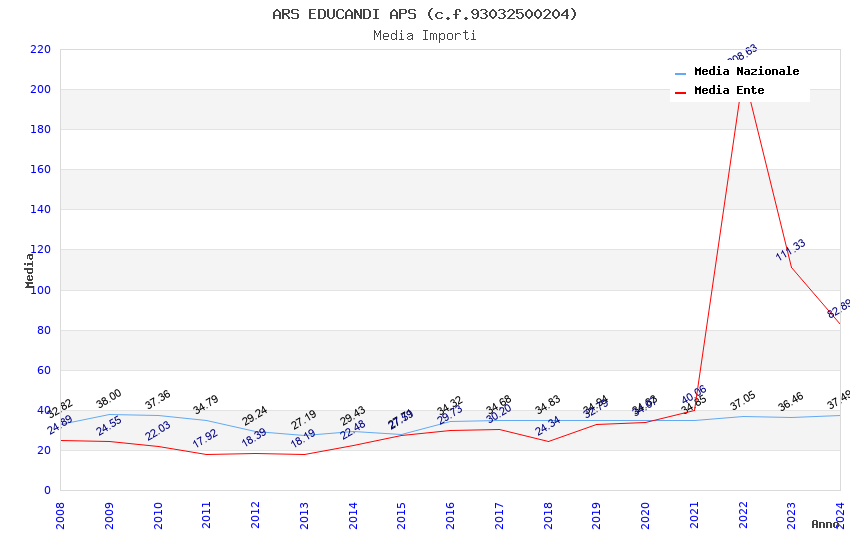Click the 2017 year axis label
This screenshot has height=550, width=850.
point(499,515)
